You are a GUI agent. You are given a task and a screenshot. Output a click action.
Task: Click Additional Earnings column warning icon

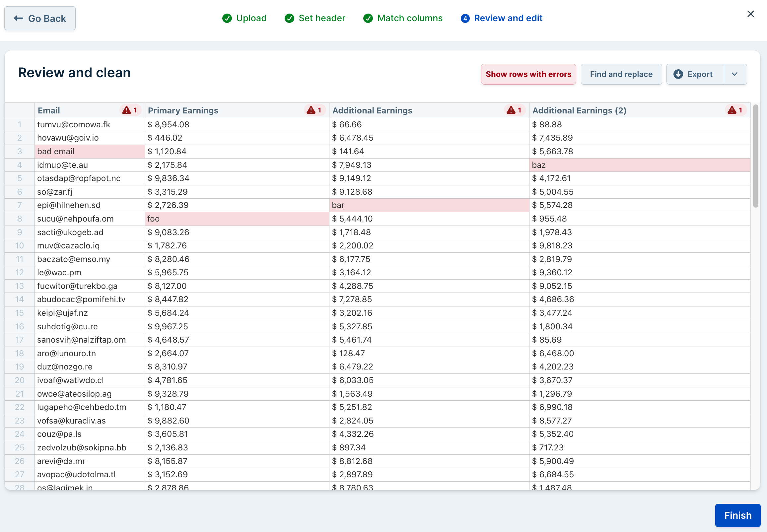511,110
